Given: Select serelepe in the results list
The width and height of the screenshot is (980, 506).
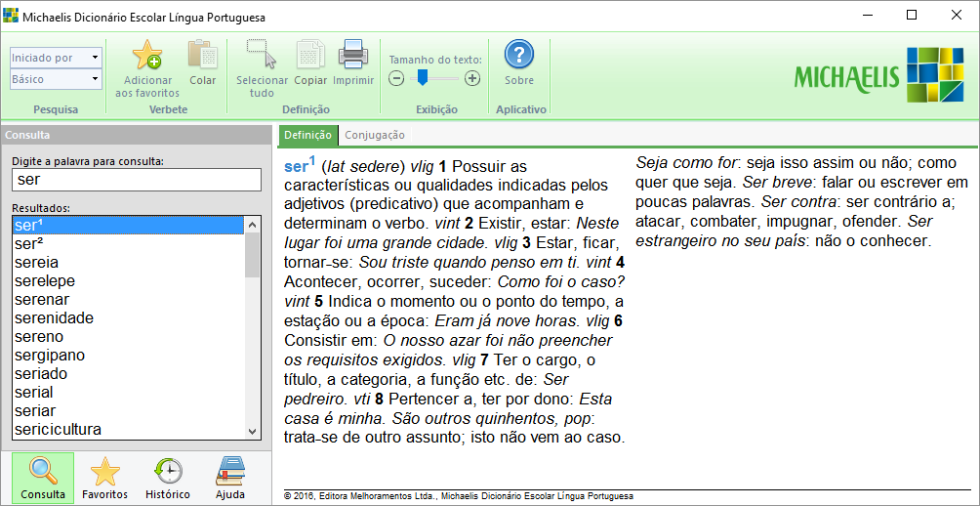Looking at the screenshot, I should pyautogui.click(x=128, y=280).
